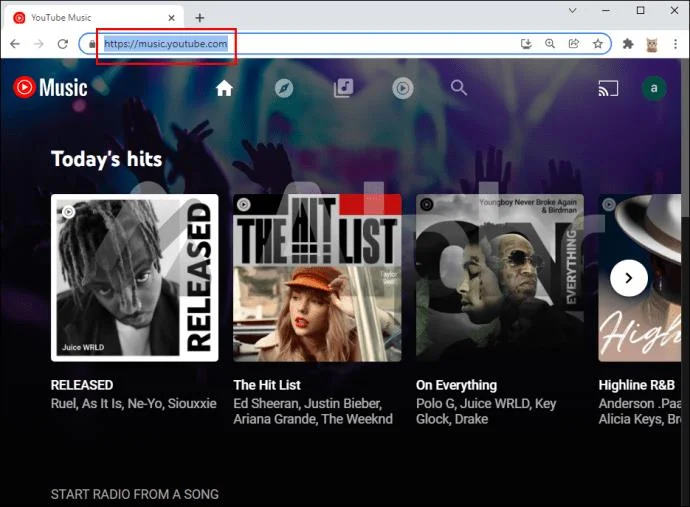The height and width of the screenshot is (507, 690).
Task: Close the YouTube Music tab
Action: click(x=171, y=18)
